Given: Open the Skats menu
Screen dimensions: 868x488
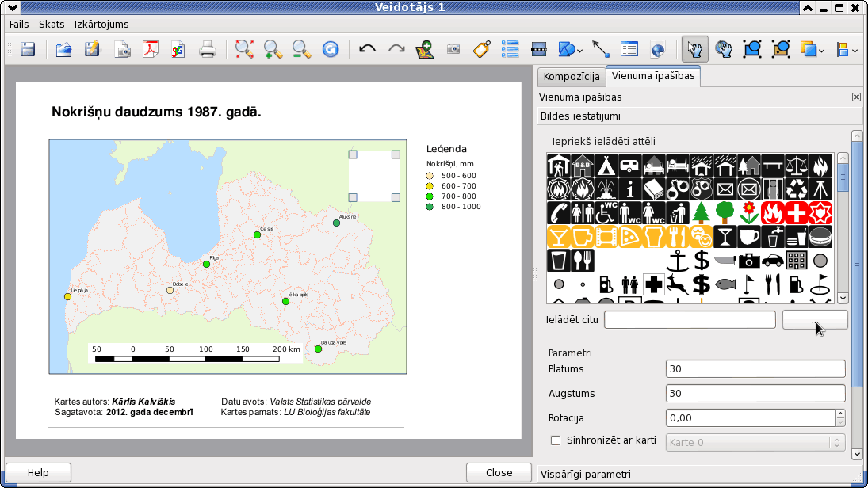Looking at the screenshot, I should click(52, 25).
